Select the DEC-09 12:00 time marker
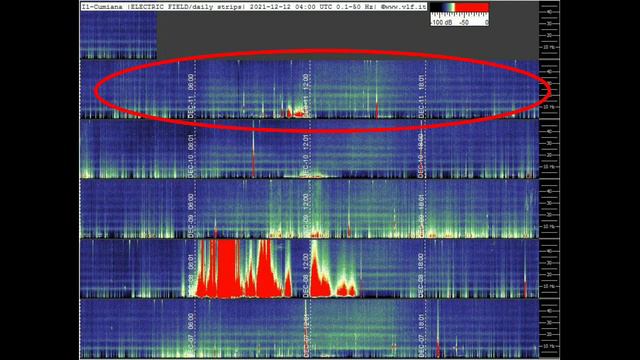The width and height of the screenshot is (640, 360). (x=305, y=216)
